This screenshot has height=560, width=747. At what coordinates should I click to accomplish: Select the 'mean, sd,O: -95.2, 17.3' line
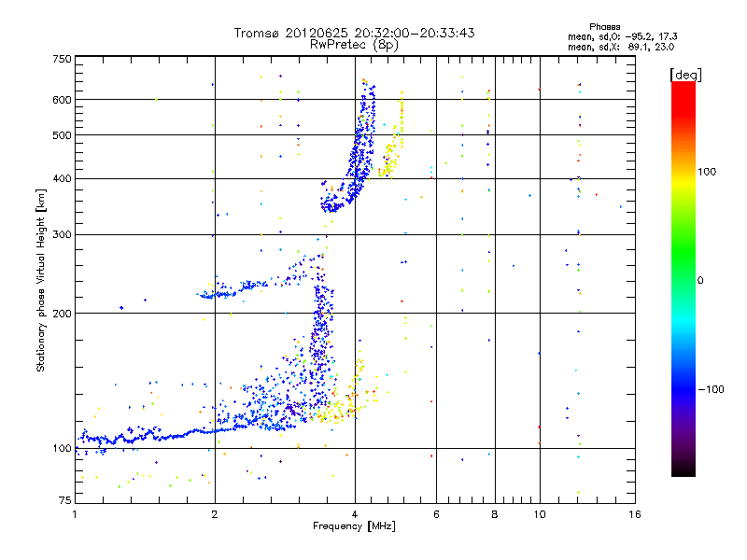coord(622,36)
